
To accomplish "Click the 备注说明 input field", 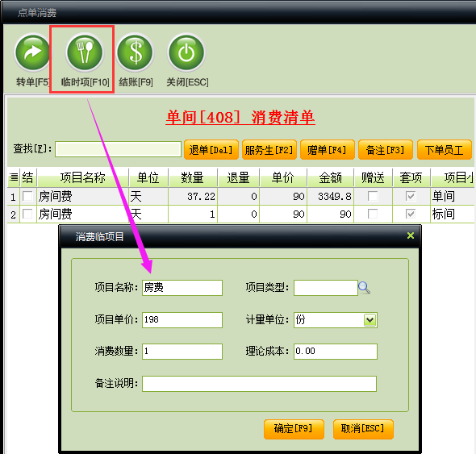I will (259, 384).
